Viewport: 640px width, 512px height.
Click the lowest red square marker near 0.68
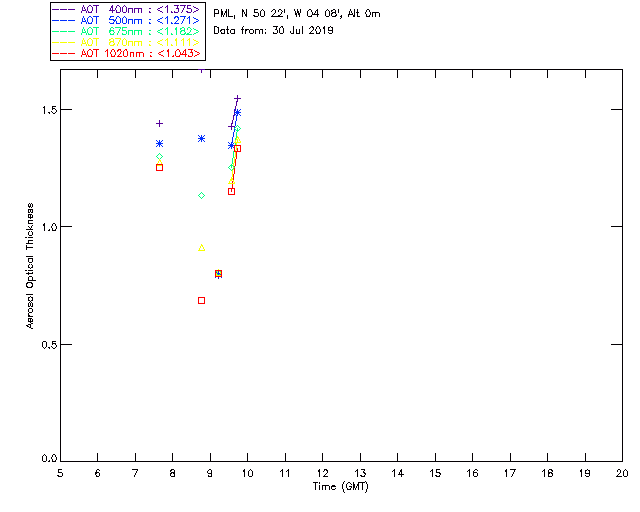pyautogui.click(x=201, y=301)
